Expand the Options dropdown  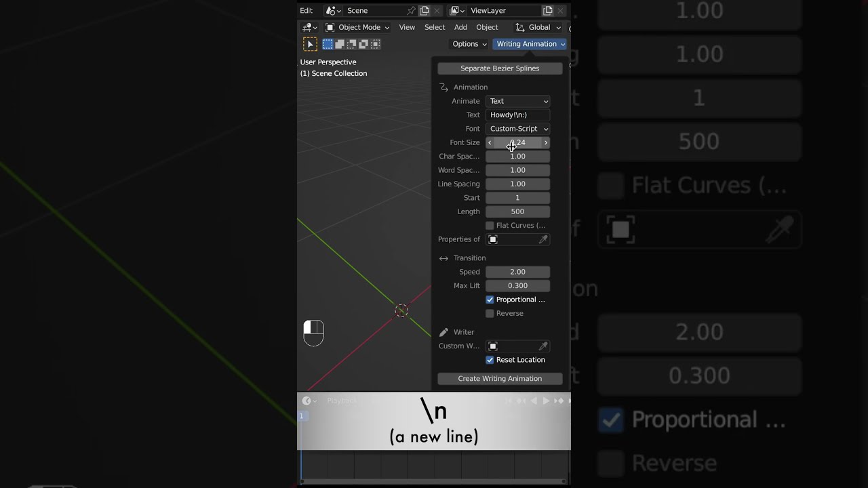tap(469, 44)
